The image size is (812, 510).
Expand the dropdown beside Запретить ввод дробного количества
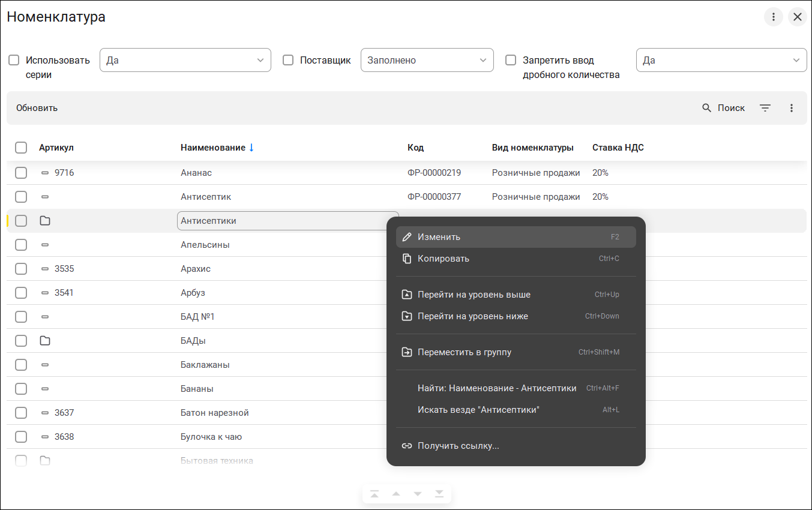(x=721, y=60)
